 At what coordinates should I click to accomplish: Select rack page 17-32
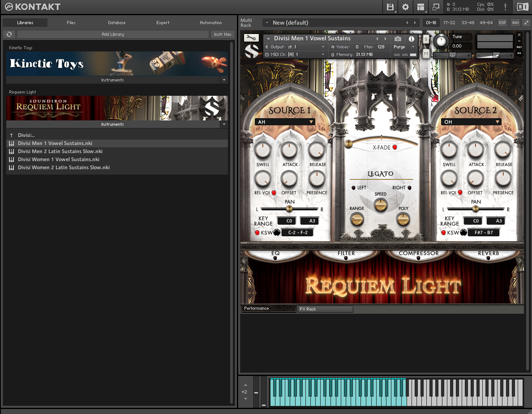click(449, 23)
